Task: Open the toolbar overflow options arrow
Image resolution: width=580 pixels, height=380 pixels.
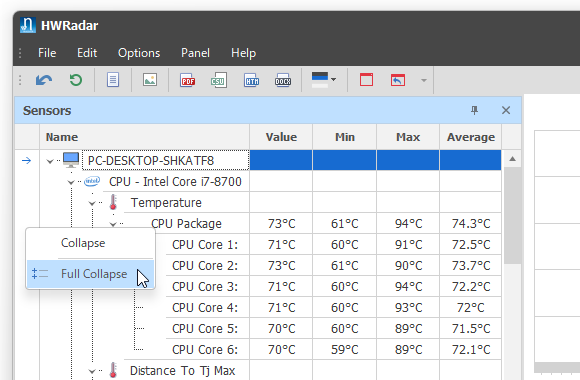Action: pos(424,80)
